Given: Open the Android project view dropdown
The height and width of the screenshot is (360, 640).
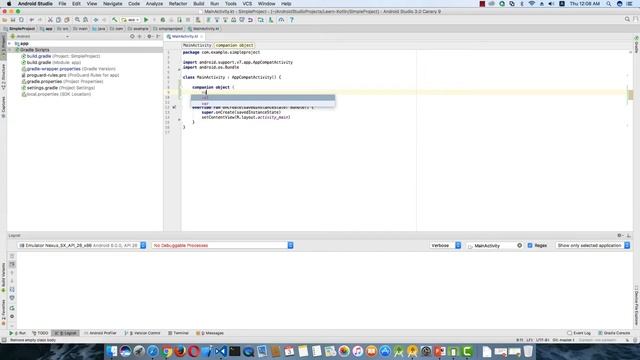Looking at the screenshot, I should tap(40, 36).
